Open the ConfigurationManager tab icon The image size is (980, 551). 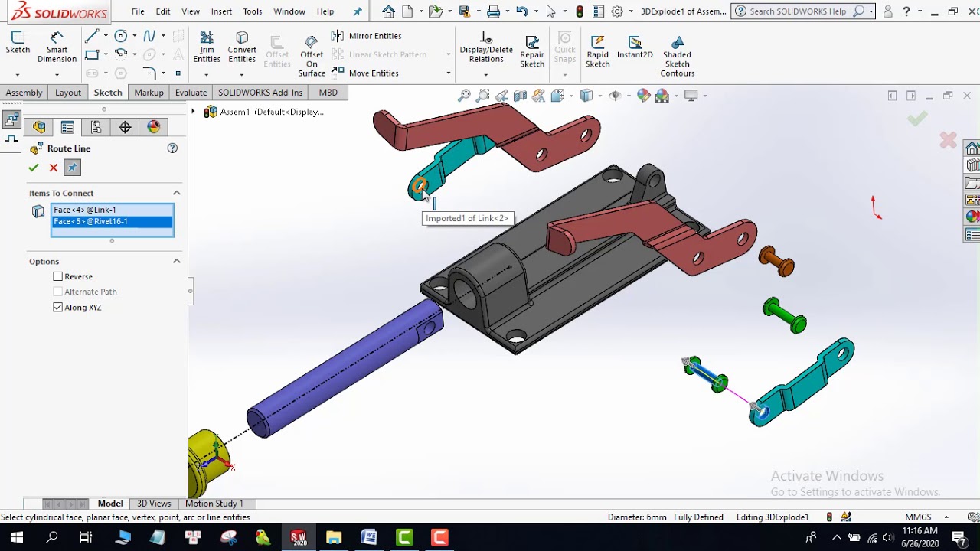tap(96, 127)
